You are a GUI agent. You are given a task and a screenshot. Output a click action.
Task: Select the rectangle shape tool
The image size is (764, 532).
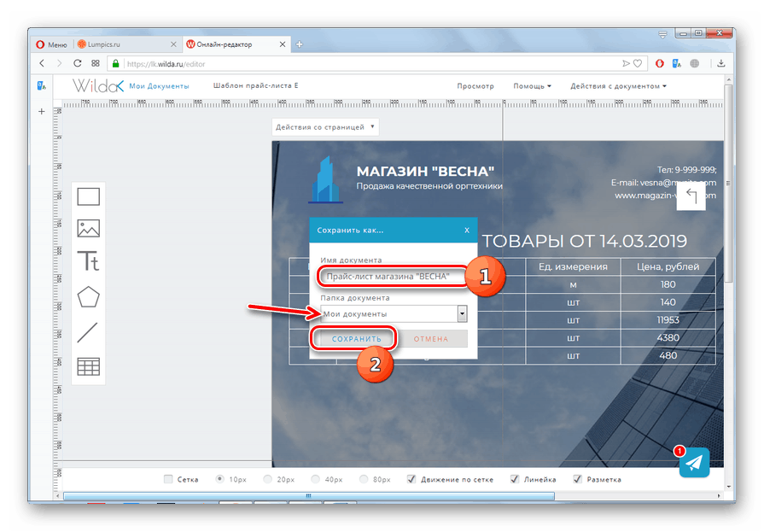[88, 196]
